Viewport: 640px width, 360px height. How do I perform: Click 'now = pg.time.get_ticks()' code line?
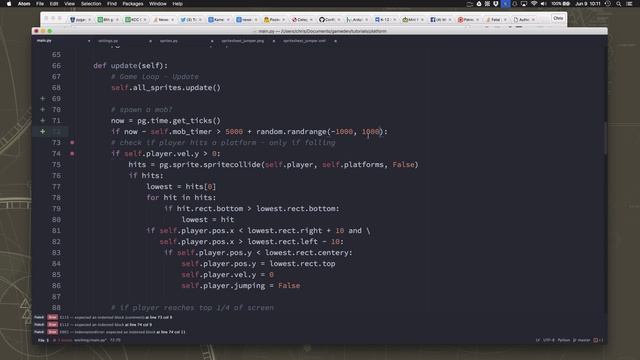coord(166,120)
